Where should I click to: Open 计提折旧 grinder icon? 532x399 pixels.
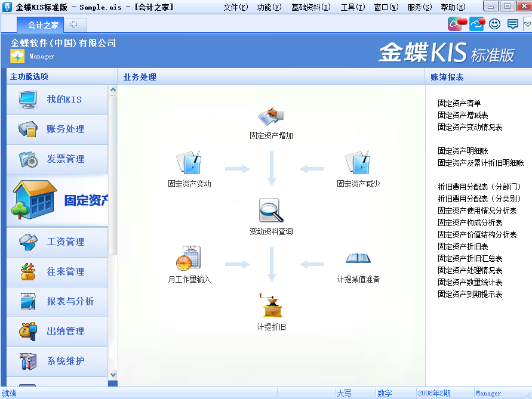point(272,306)
